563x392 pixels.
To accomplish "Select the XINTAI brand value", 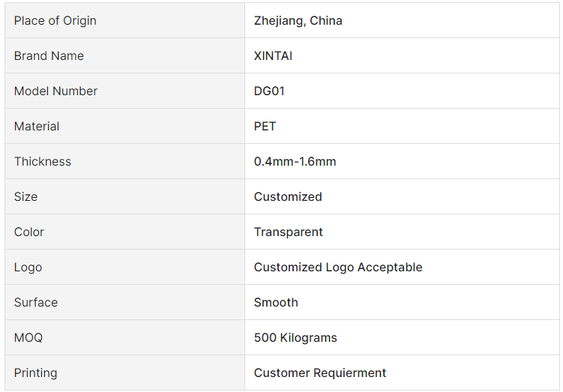I will [273, 56].
